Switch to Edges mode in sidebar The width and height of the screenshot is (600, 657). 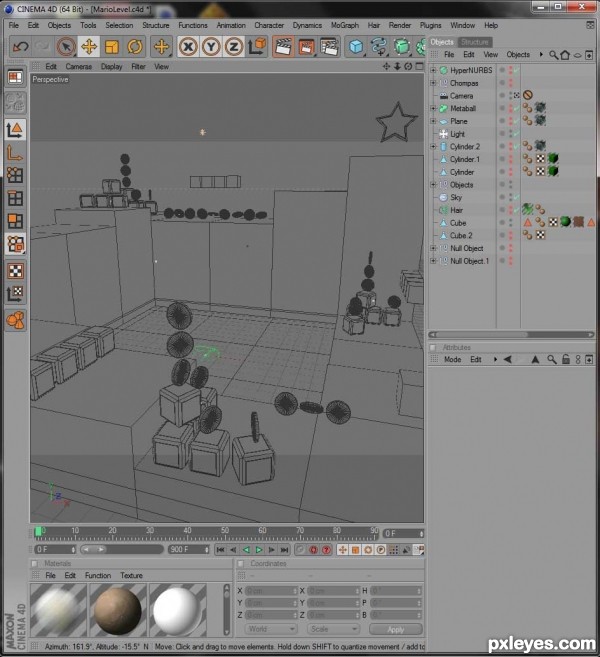[15, 198]
